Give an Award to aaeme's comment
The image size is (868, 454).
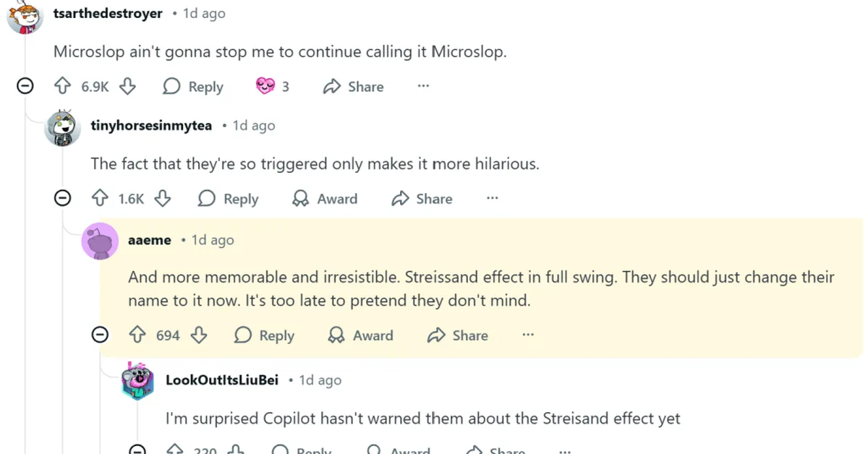click(x=359, y=335)
